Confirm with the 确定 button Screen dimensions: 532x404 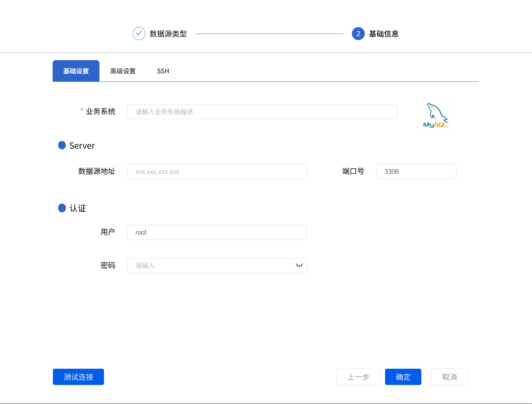point(403,377)
